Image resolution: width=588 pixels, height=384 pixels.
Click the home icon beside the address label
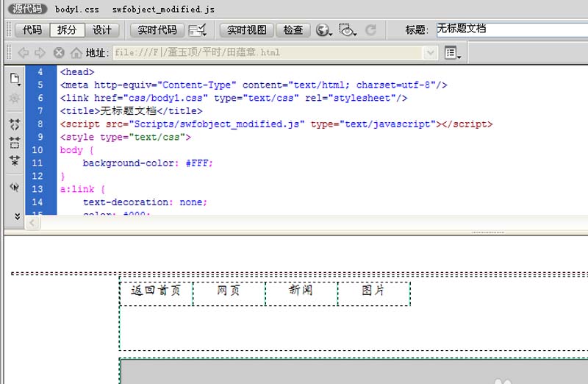(x=76, y=53)
